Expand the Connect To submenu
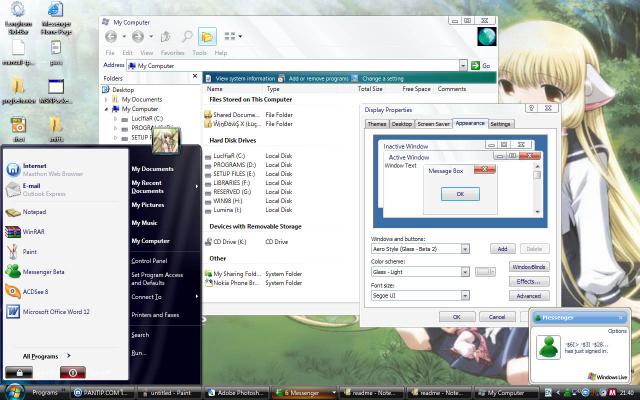 pos(164,297)
